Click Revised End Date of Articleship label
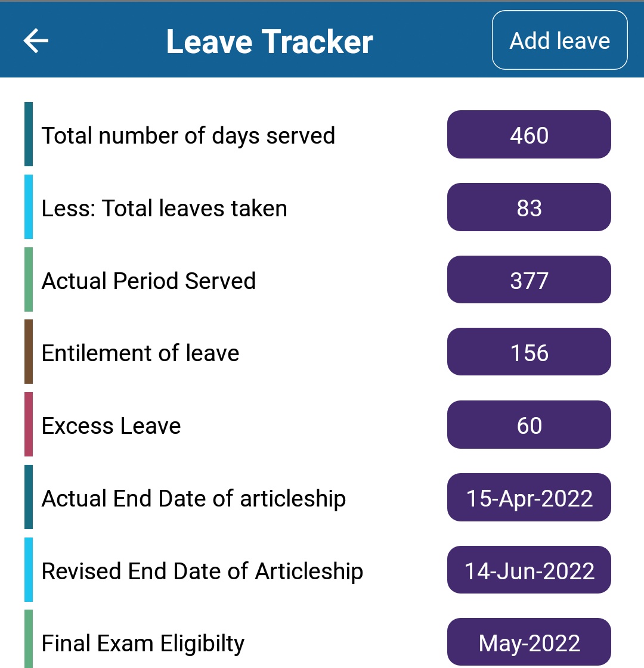Viewport: 644px width, 668px height. tap(203, 571)
